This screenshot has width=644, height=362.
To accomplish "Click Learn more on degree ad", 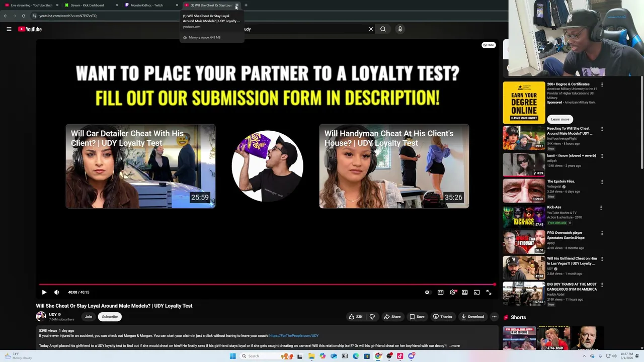I will click(560, 119).
